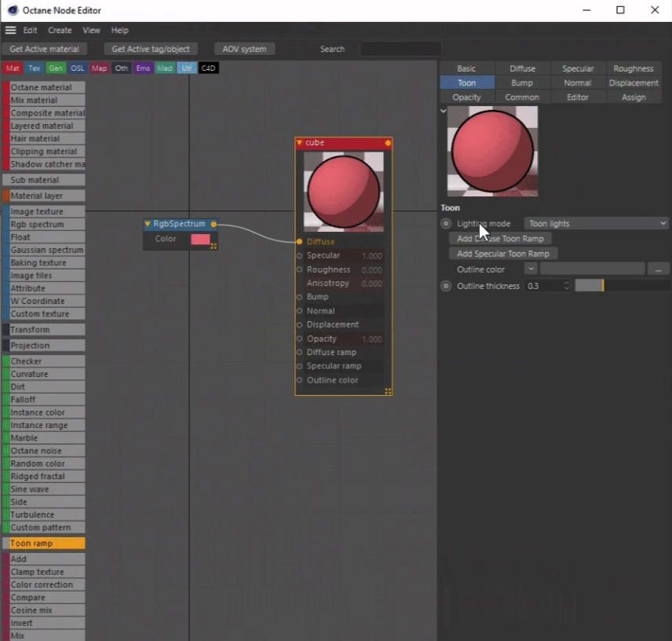Click the RgbSpectrum output port
This screenshot has height=641, width=672.
tap(214, 224)
